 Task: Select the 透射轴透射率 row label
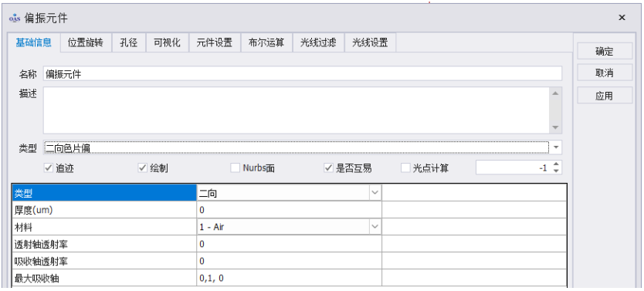104,244
